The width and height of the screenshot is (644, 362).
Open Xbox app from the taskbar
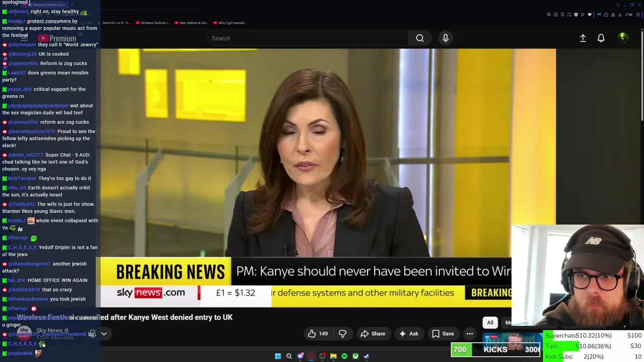coord(356,356)
